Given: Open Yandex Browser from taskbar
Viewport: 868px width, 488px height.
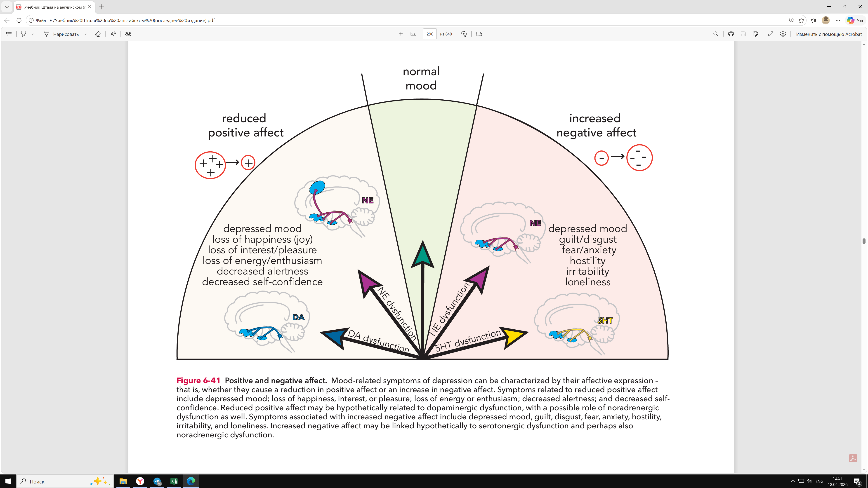Looking at the screenshot, I should pos(140,481).
